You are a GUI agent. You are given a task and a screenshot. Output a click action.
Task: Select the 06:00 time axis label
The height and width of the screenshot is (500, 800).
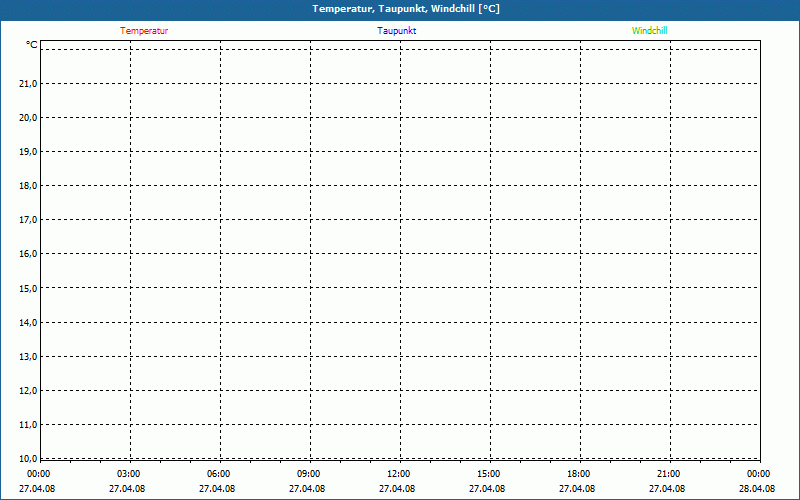coord(219,474)
